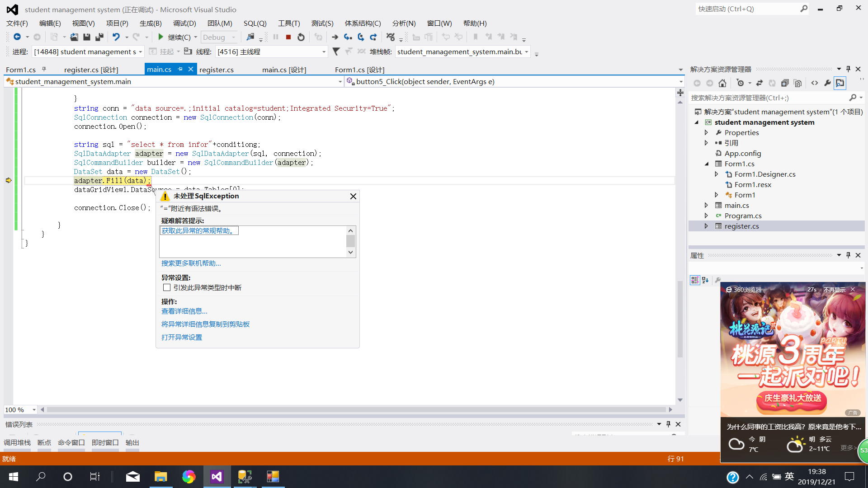
Task: Click Show Next Statement arrow icon
Action: (335, 37)
